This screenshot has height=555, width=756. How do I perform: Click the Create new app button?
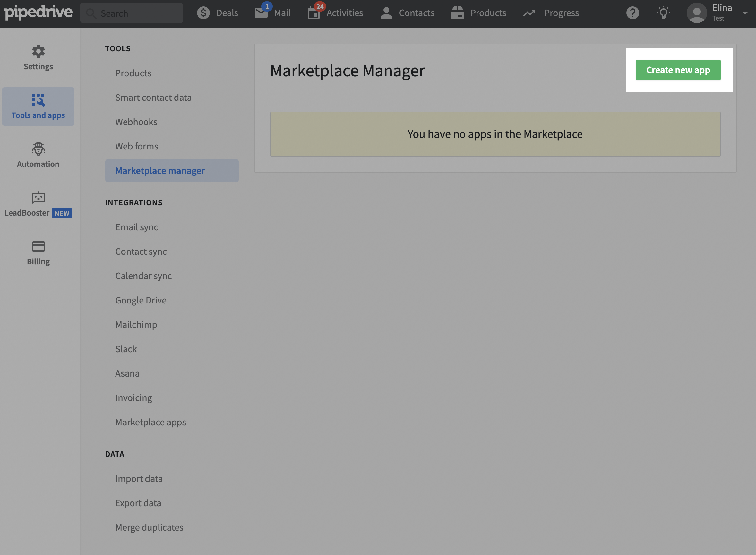[678, 70]
